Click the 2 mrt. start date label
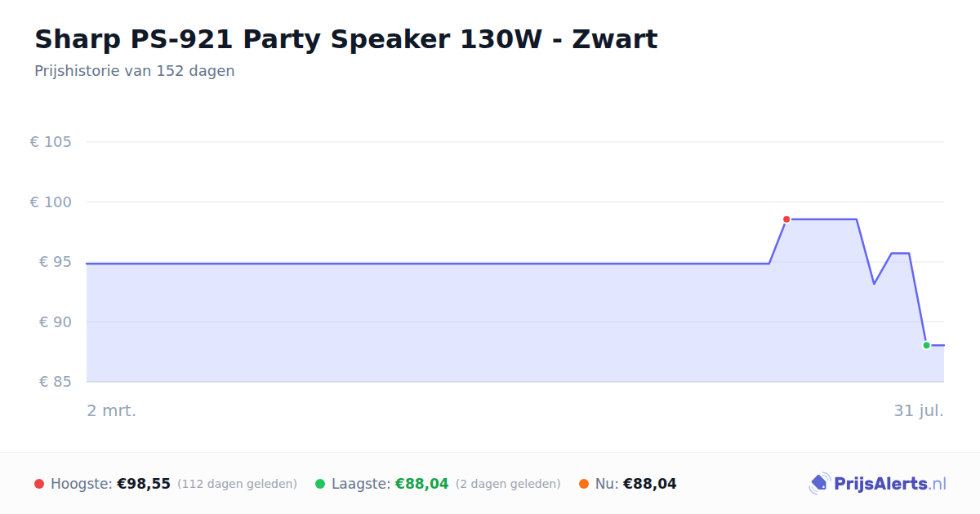 [112, 410]
